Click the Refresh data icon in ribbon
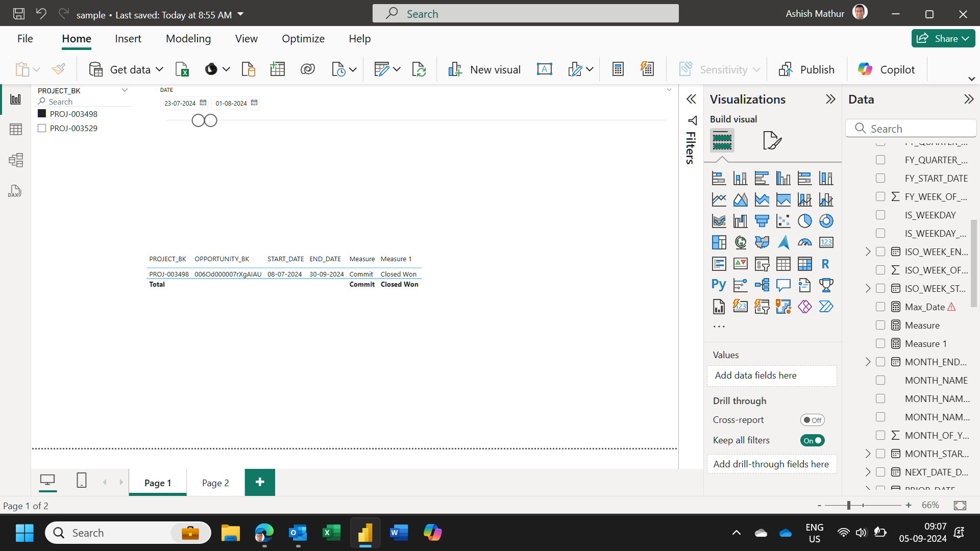980x551 pixels. pos(419,69)
